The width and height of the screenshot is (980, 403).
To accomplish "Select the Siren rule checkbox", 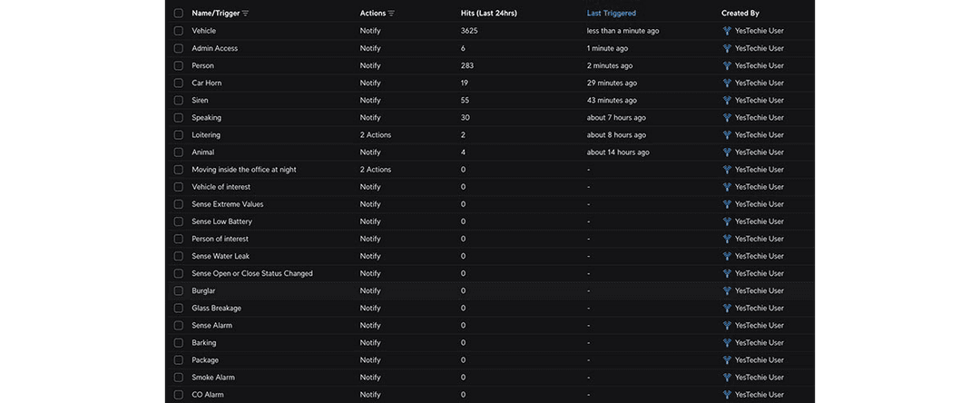I will [179, 100].
